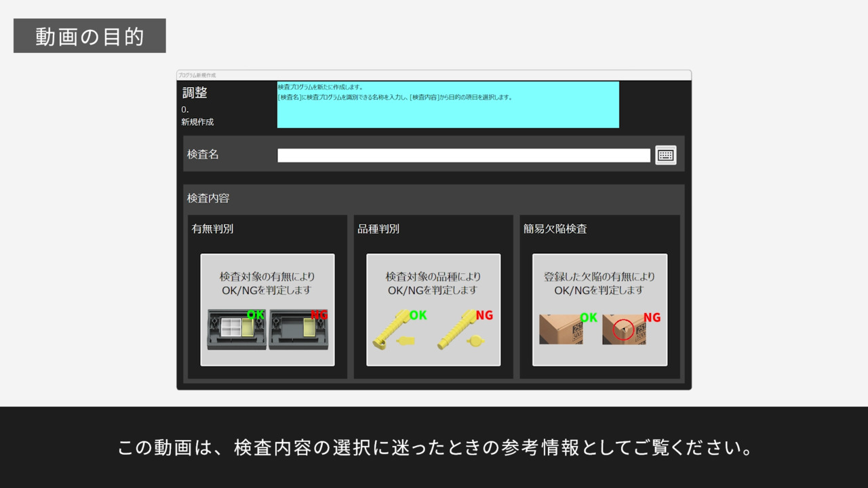868x488 pixels.
Task: Click the cyan help description box
Action: [x=448, y=105]
